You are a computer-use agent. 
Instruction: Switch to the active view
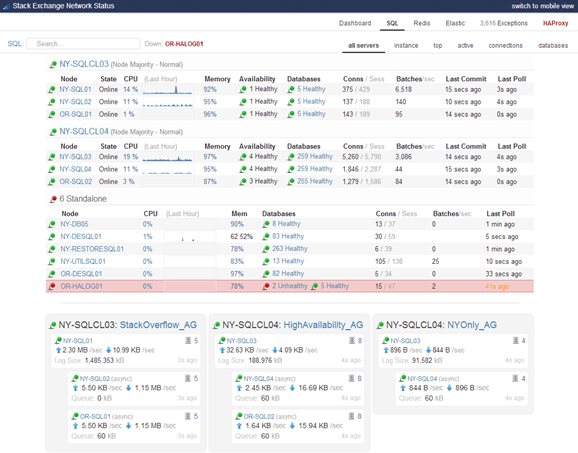(465, 46)
